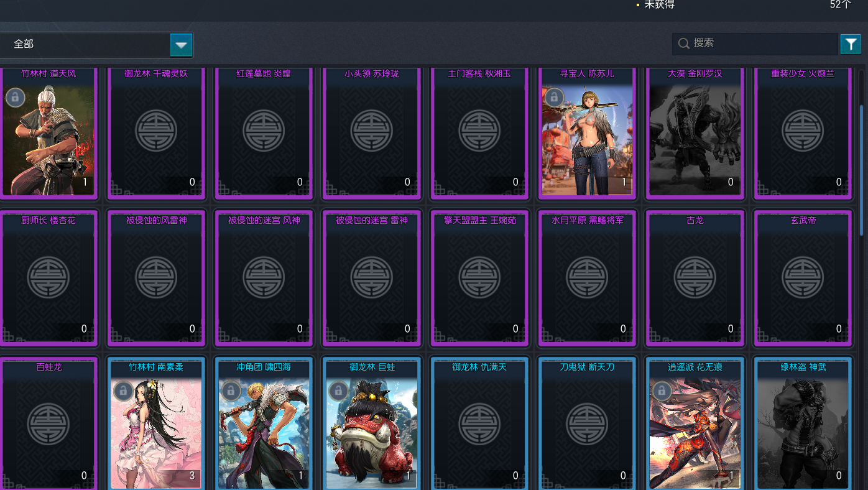
Task: Open the greyed 绿林盗 神武 card artwork
Action: [x=803, y=433]
